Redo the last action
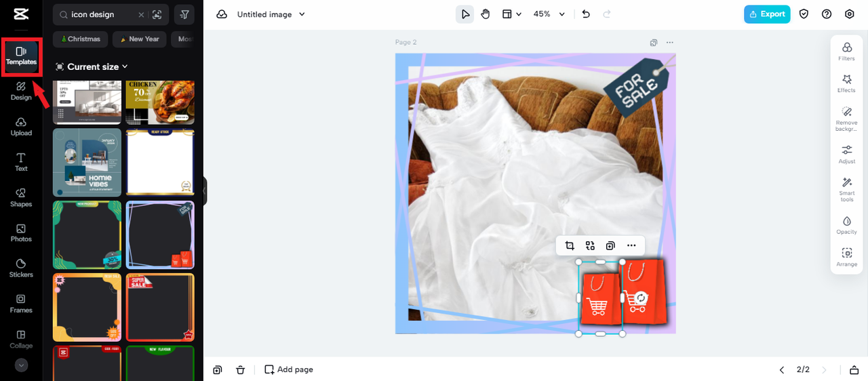This screenshot has width=868, height=381. pyautogui.click(x=607, y=14)
